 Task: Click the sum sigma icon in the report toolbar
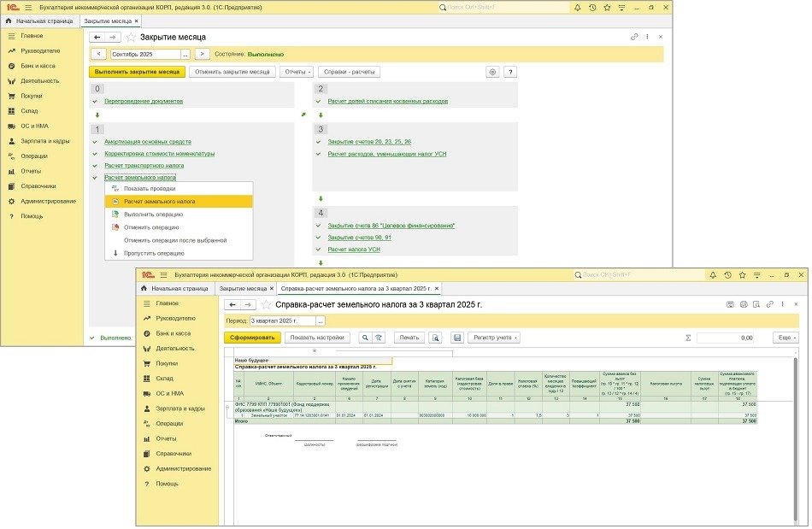tap(688, 338)
